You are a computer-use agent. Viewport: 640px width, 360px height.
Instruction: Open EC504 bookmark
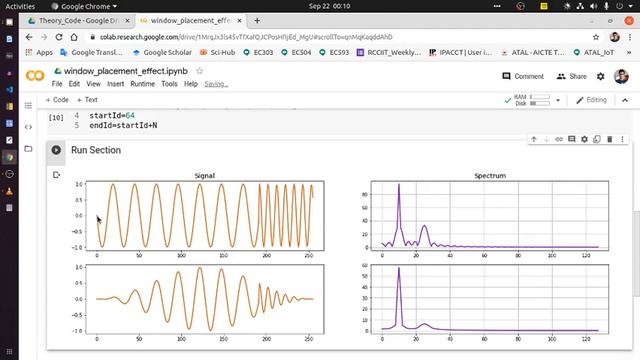click(x=296, y=52)
